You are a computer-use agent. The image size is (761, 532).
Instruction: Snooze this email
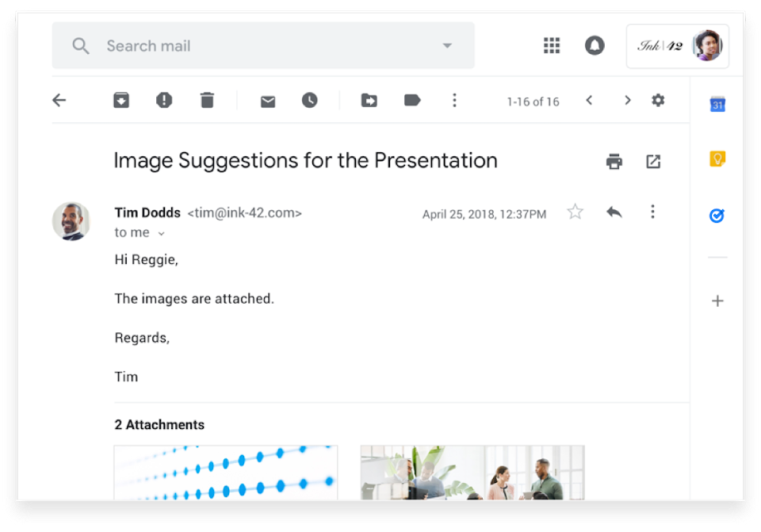coord(309,100)
